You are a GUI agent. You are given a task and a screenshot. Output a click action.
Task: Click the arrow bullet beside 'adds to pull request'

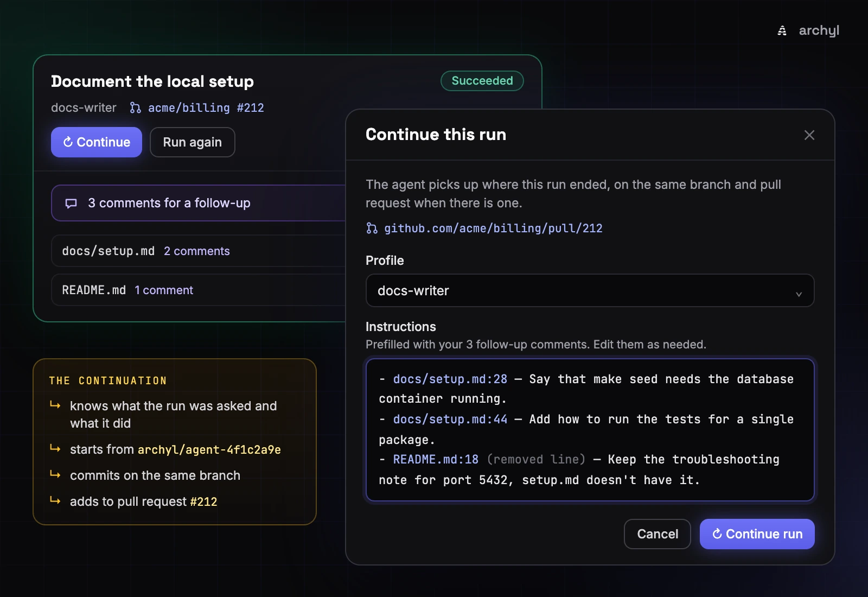[x=55, y=500]
